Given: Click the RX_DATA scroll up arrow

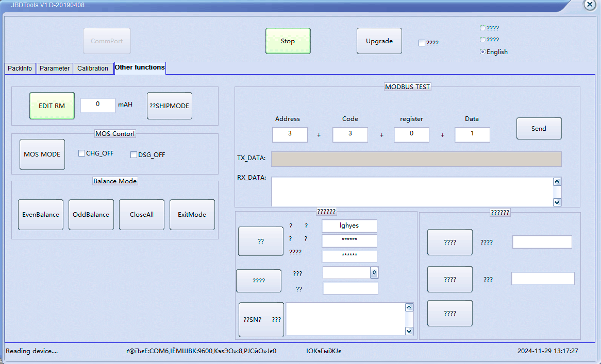Looking at the screenshot, I should point(557,181).
